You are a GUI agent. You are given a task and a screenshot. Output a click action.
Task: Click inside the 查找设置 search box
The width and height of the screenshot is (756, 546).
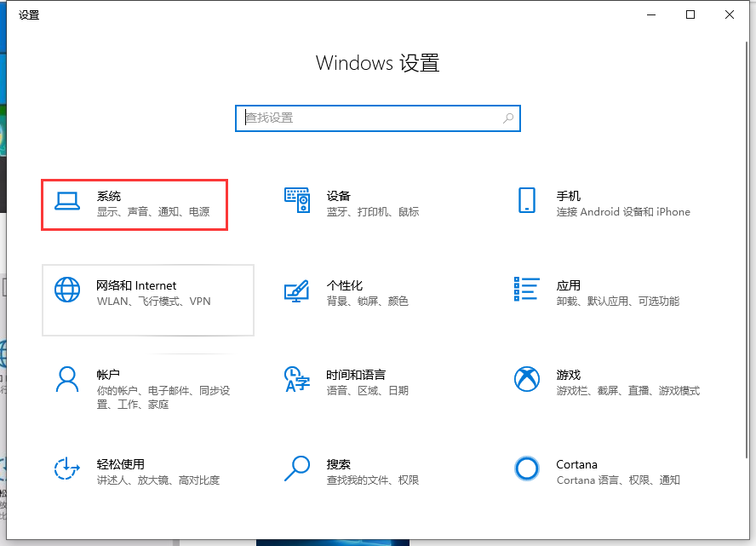(x=366, y=118)
